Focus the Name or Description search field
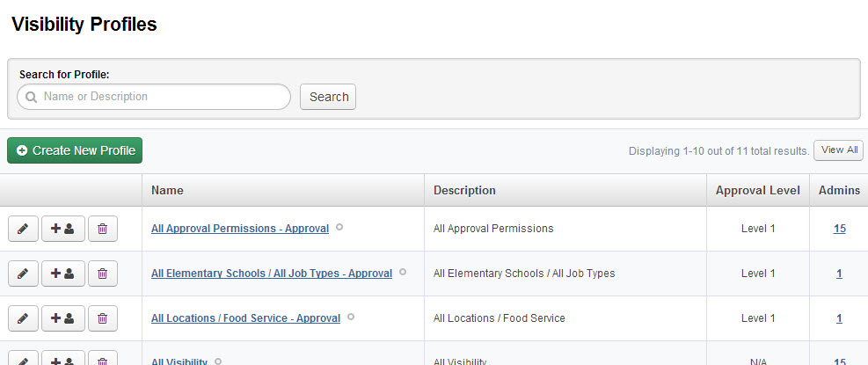This screenshot has width=868, height=365. (154, 97)
